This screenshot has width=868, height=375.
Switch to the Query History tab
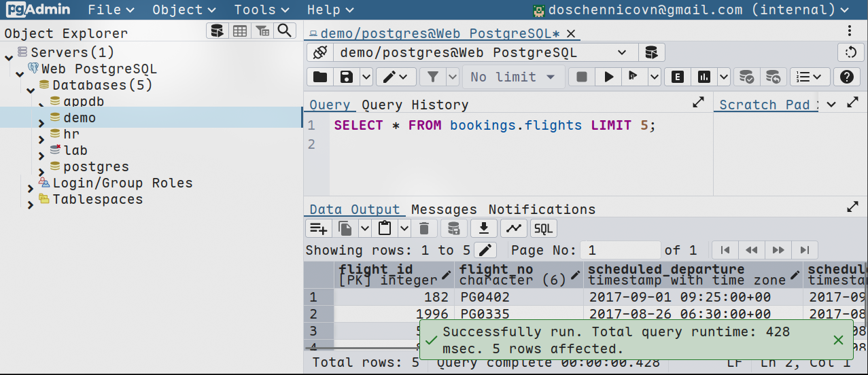[x=415, y=105]
